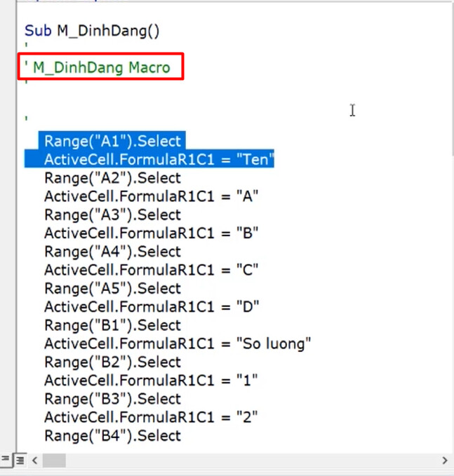Place cursor on Range("A3").Select line
The image size is (454, 476).
click(112, 215)
